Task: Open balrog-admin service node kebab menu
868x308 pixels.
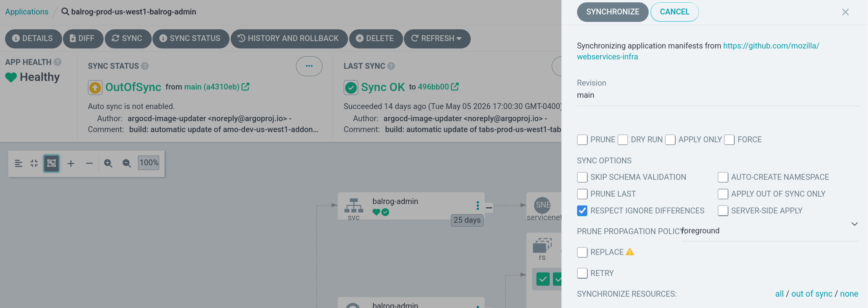Action: pos(477,206)
